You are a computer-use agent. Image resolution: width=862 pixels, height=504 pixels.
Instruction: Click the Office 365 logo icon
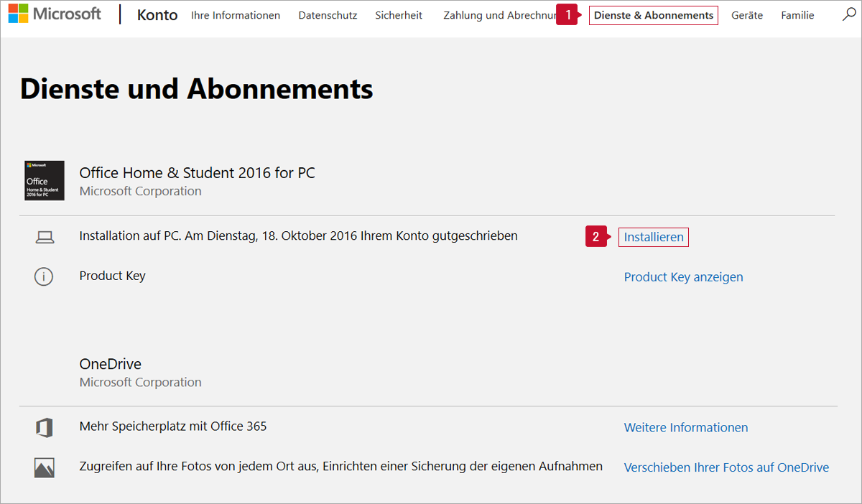point(45,428)
